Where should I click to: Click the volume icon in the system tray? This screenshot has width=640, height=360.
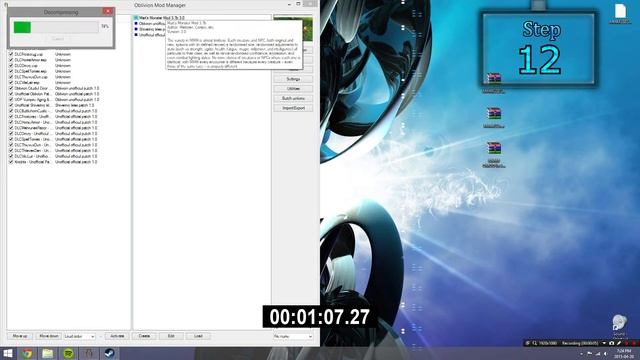(605, 353)
